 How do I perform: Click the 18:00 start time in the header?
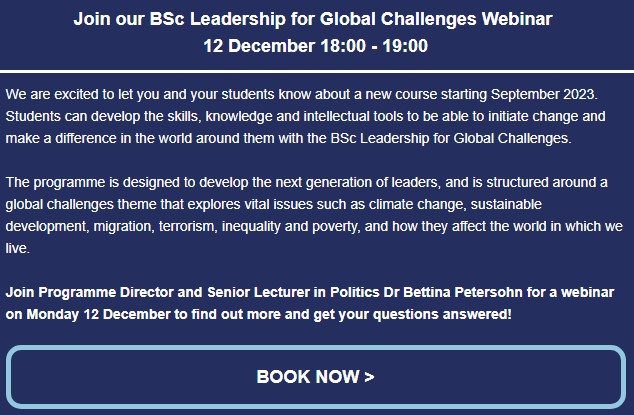click(343, 46)
